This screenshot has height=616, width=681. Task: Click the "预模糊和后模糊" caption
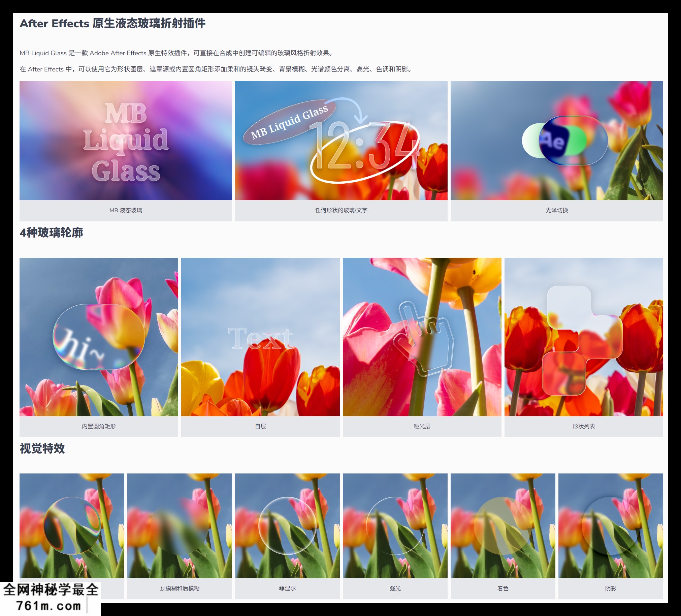point(180,588)
